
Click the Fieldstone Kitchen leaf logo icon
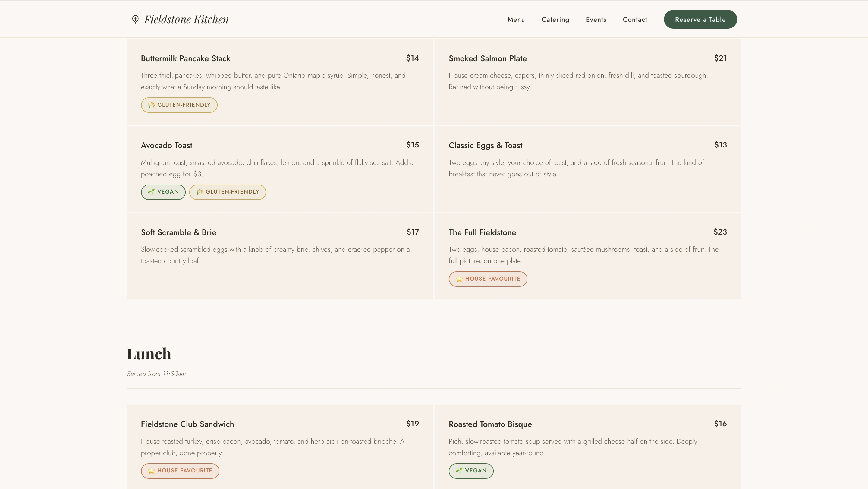pyautogui.click(x=135, y=19)
